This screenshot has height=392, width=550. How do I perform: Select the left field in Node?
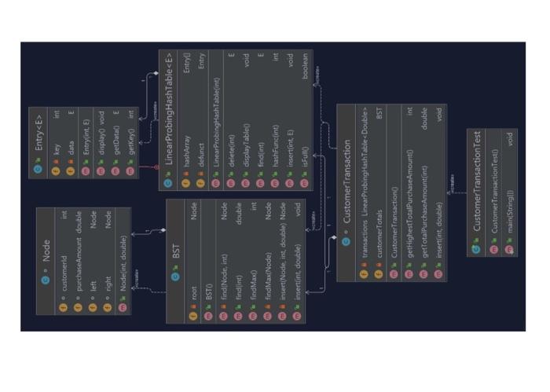click(x=93, y=286)
